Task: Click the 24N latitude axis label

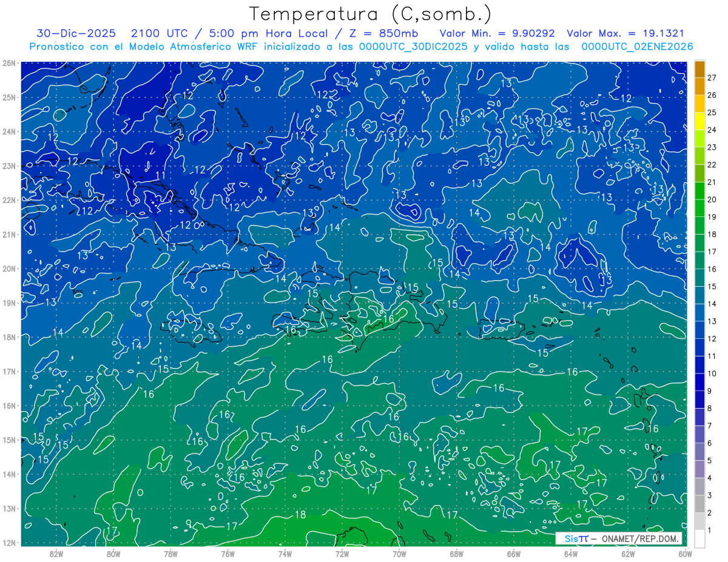Action: click(8, 132)
